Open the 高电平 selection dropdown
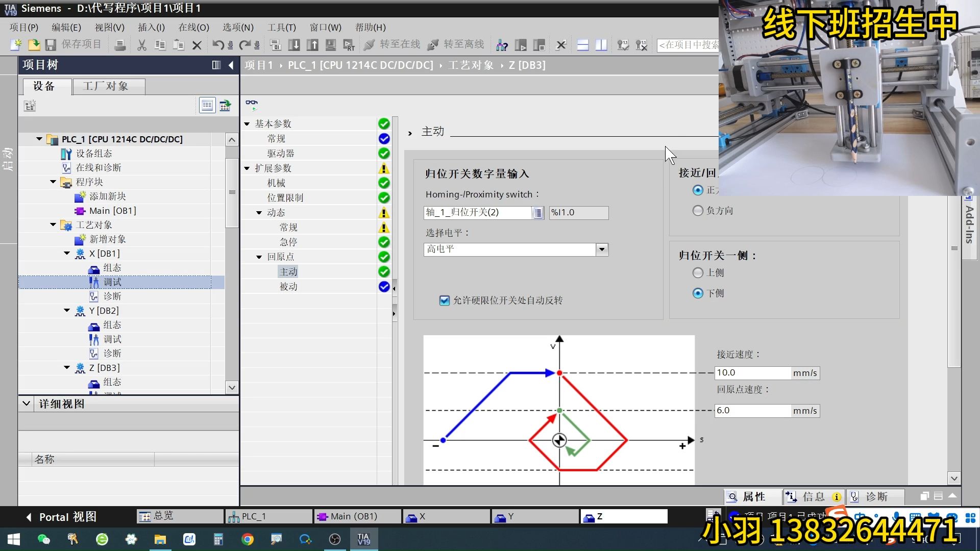Screen dimensions: 980x551 pos(602,249)
